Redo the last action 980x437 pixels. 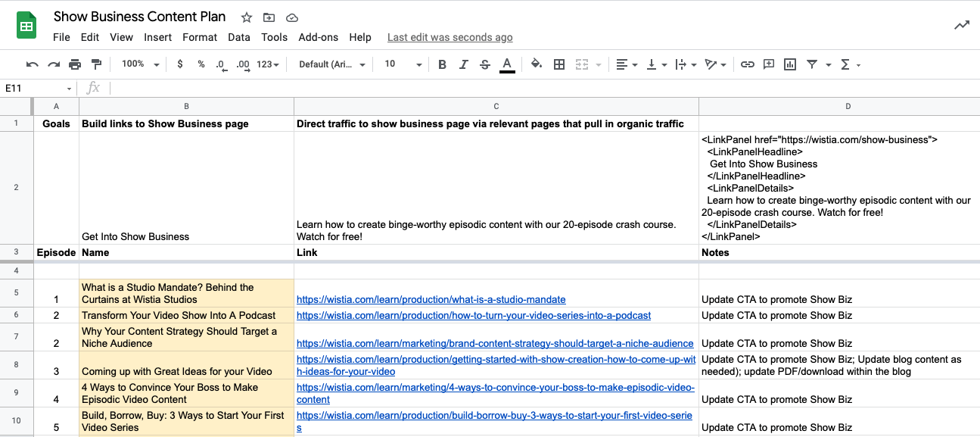53,64
